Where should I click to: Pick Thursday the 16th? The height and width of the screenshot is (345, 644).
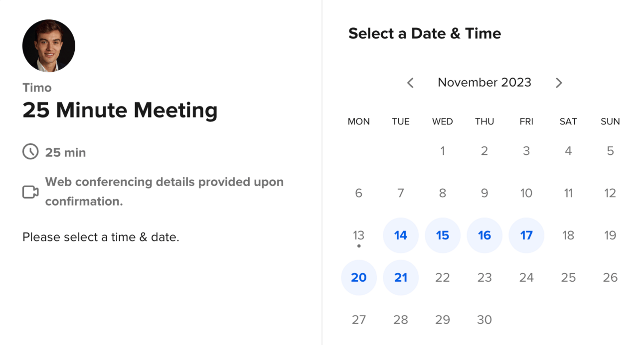pyautogui.click(x=484, y=235)
